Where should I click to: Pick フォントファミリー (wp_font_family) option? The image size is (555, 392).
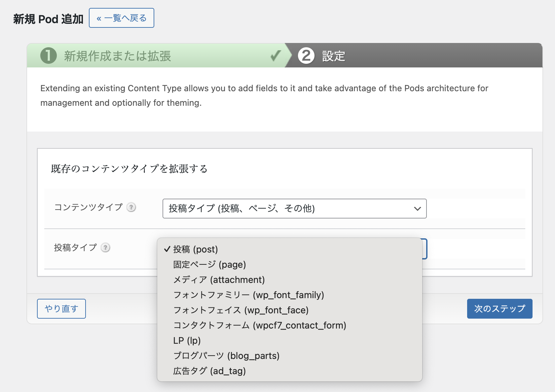pyautogui.click(x=248, y=295)
